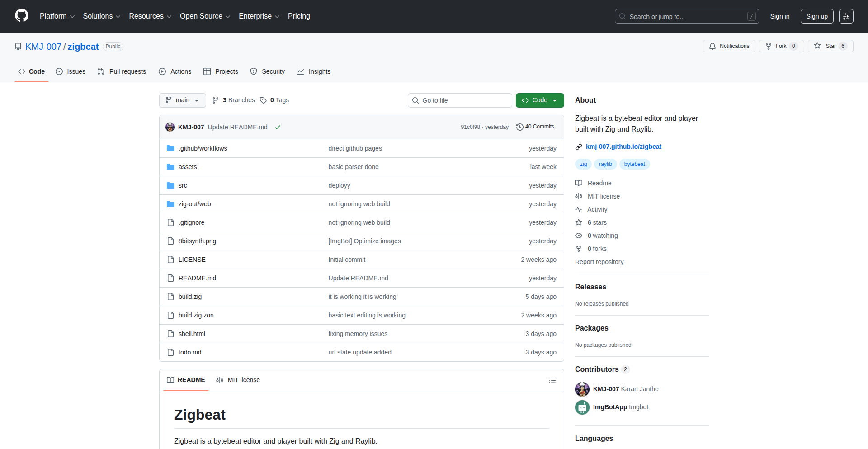
Task: Click the raylib topic tag
Action: pos(605,164)
